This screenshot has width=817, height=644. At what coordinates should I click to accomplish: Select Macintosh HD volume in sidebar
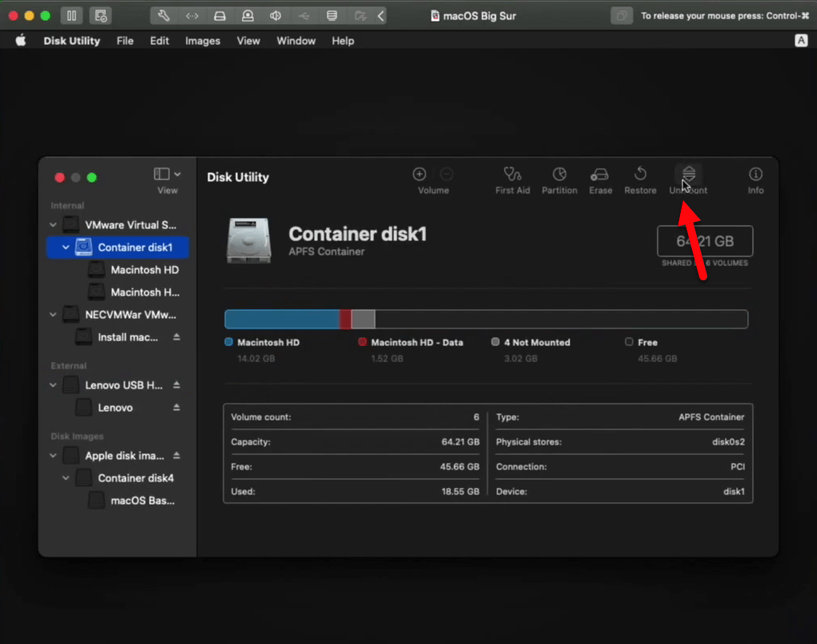[119, 270]
